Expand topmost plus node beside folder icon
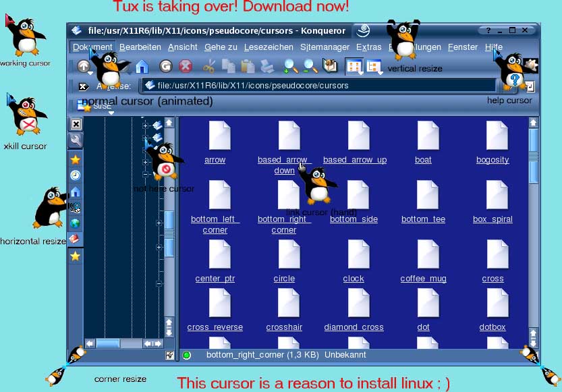The width and height of the screenshot is (562, 392). 145,125
